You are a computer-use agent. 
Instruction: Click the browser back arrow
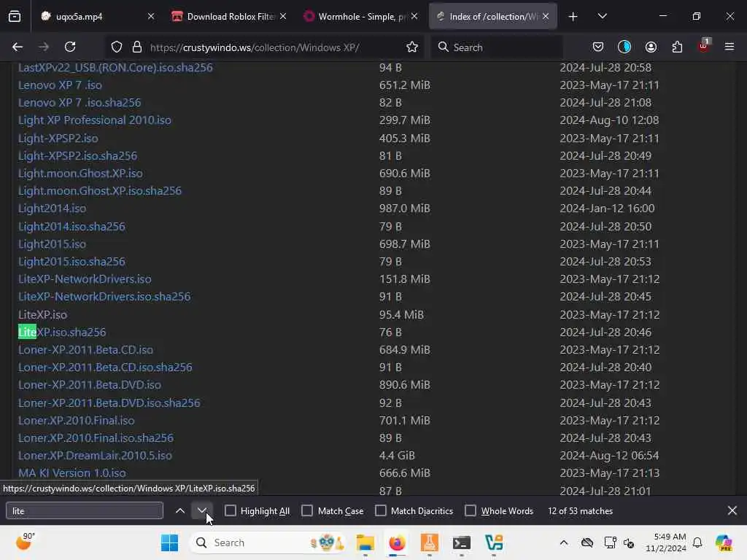pyautogui.click(x=18, y=47)
